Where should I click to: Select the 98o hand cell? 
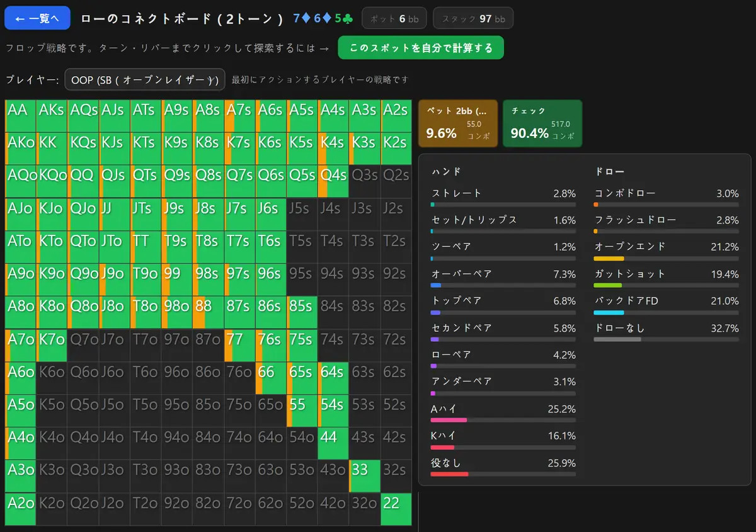[177, 313]
